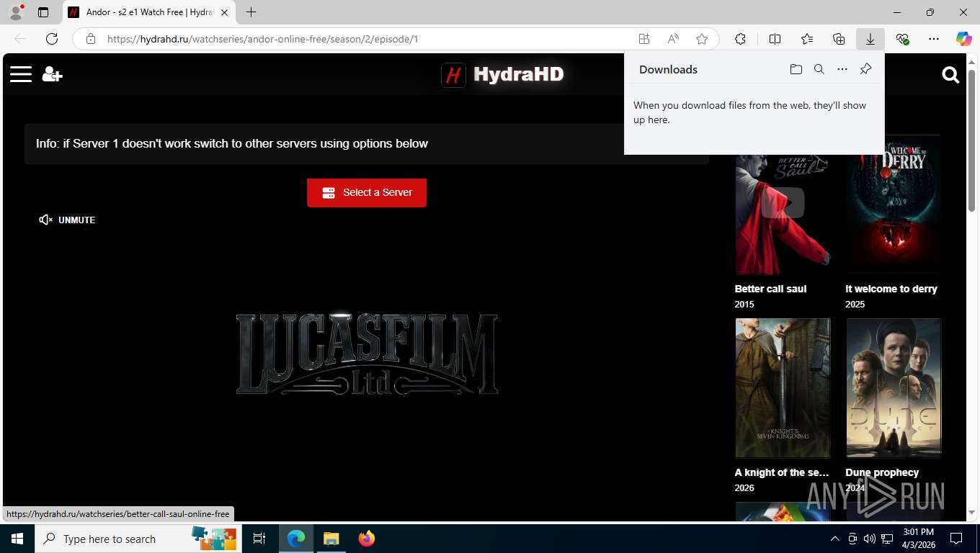
Task: Click the taskbar search box
Action: (x=138, y=539)
